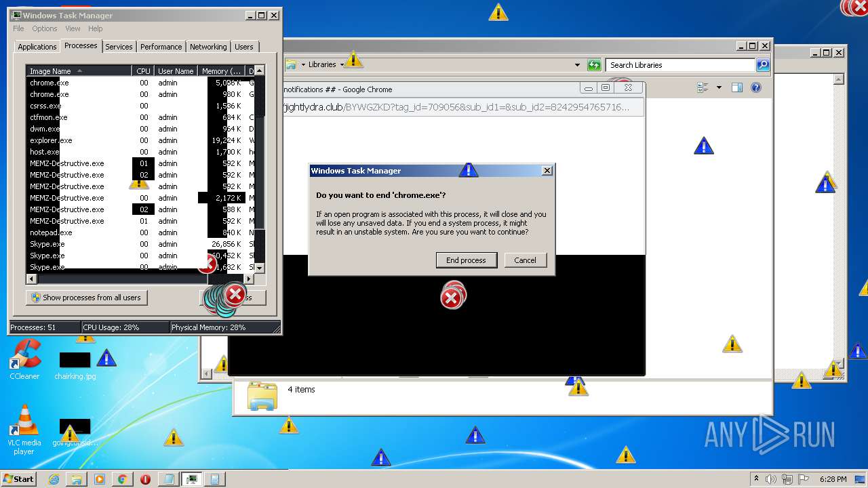This screenshot has width=868, height=488.
Task: Open the view options dropdown arrow in Explorer
Action: 719,87
